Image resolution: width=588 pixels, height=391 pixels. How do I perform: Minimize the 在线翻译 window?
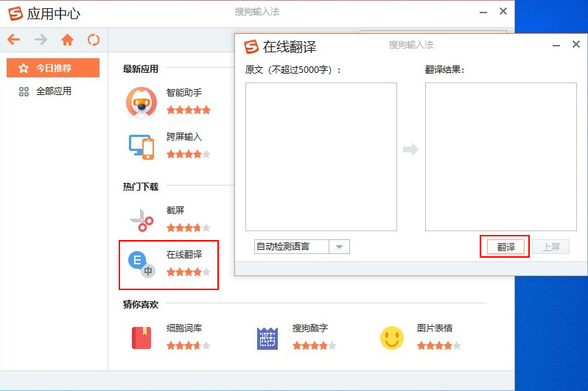point(556,46)
